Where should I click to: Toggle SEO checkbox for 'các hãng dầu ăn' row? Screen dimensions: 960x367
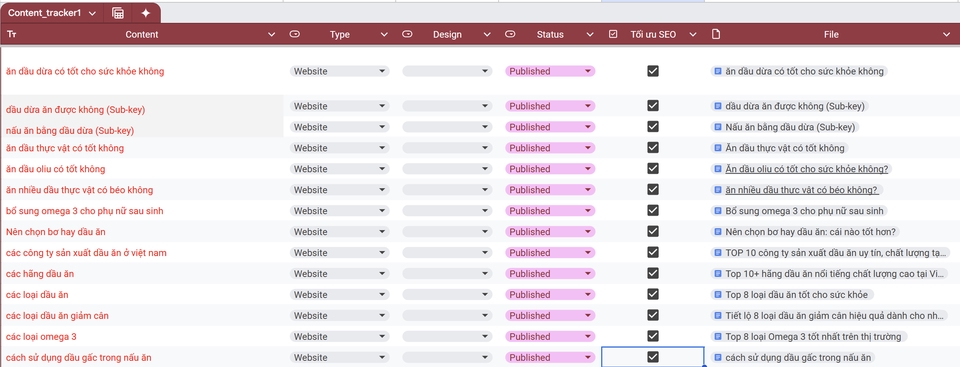[653, 273]
